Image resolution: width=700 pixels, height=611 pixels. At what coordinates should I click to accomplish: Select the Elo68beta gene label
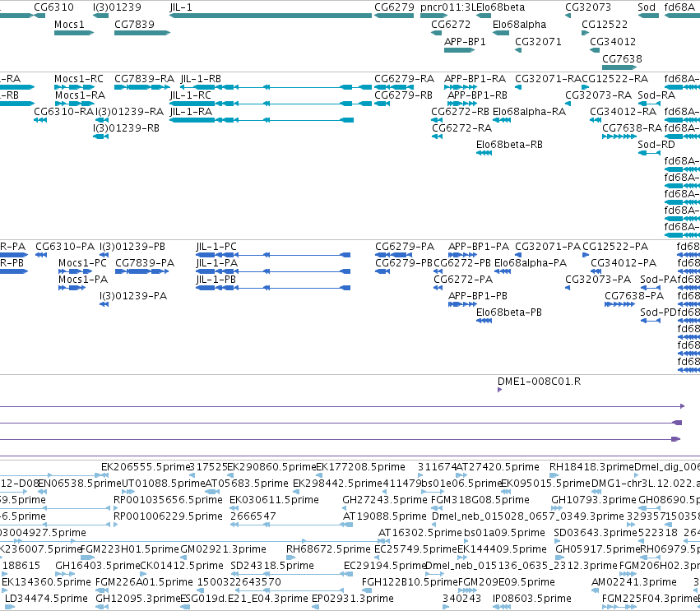[x=500, y=7]
